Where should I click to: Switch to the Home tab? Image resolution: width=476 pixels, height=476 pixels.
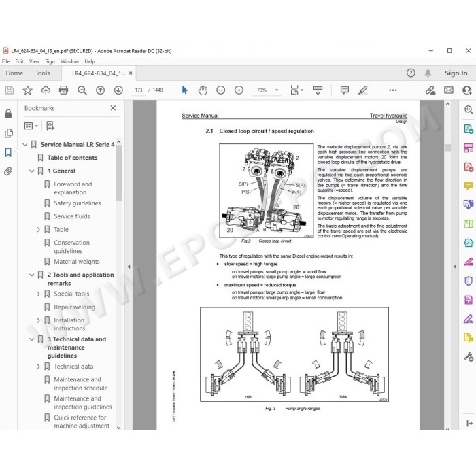point(14,73)
